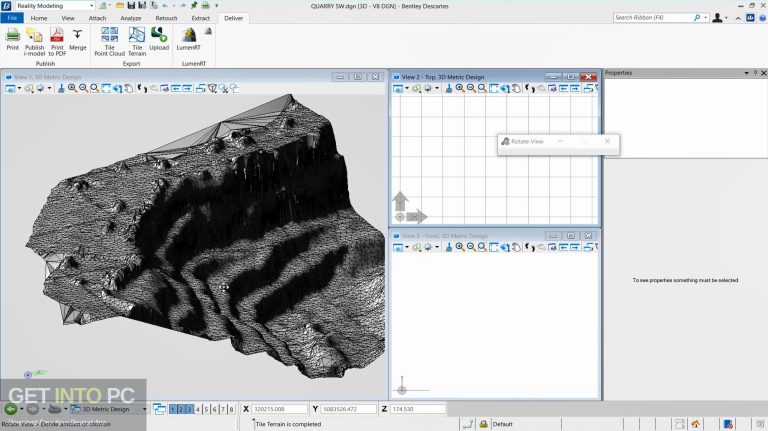Click the File backstage button
The height and width of the screenshot is (431, 768).
[x=11, y=18]
